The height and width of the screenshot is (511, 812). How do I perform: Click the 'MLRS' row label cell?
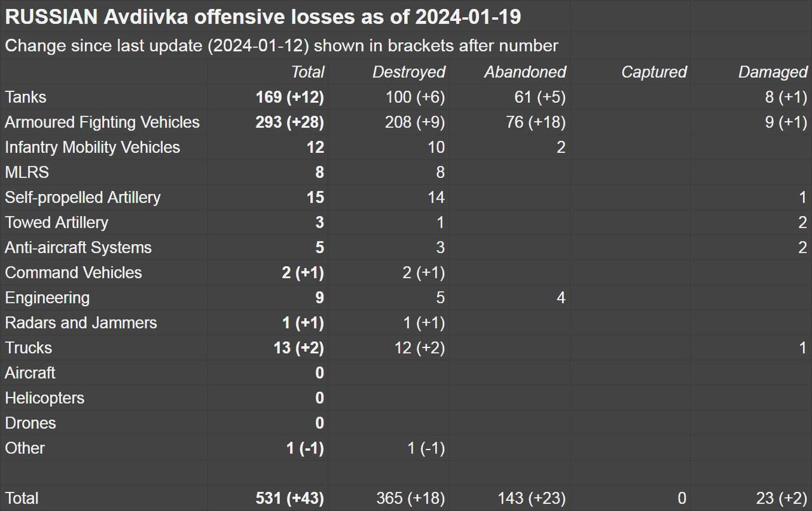(x=27, y=172)
